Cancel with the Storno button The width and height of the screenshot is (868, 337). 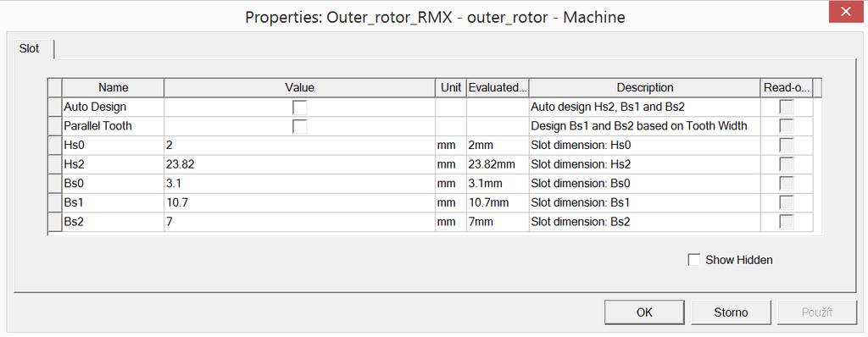731,312
